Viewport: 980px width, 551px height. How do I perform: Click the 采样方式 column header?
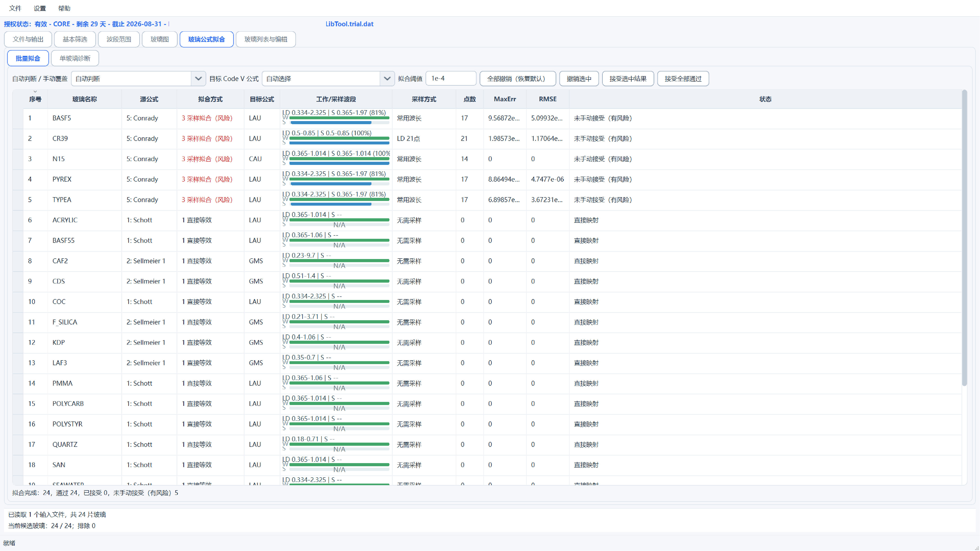tap(424, 99)
